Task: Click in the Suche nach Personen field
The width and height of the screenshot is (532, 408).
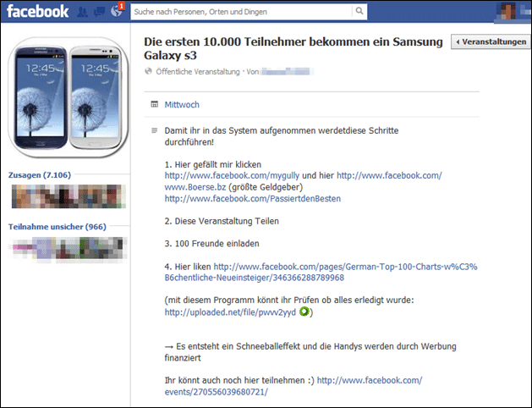Action: tap(241, 12)
